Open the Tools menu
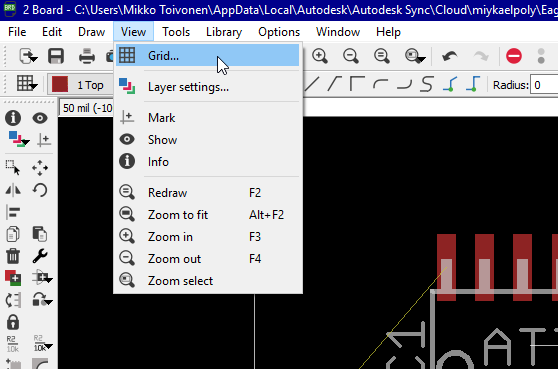The image size is (558, 369). (x=176, y=32)
